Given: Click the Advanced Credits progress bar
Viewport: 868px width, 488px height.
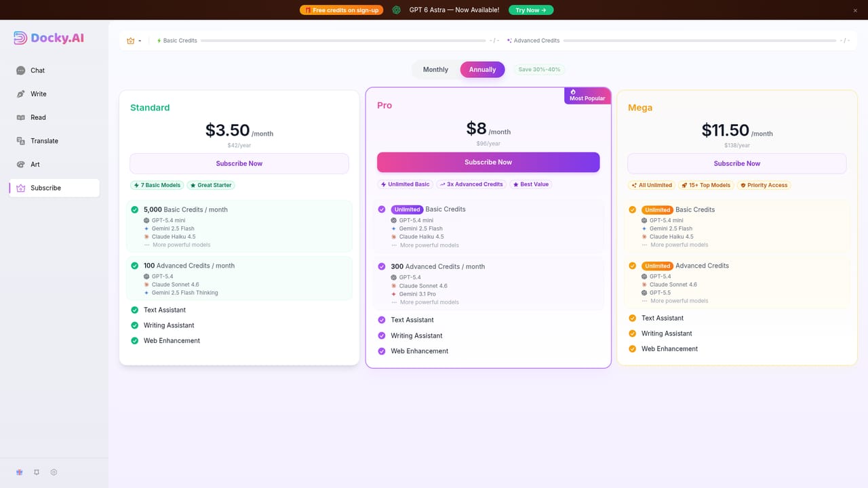Looking at the screenshot, I should point(700,41).
